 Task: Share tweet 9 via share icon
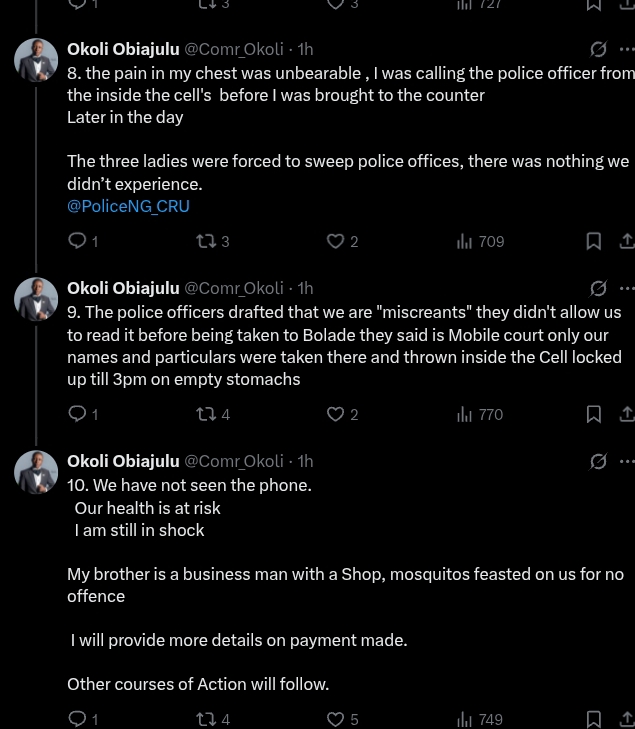tap(626, 414)
